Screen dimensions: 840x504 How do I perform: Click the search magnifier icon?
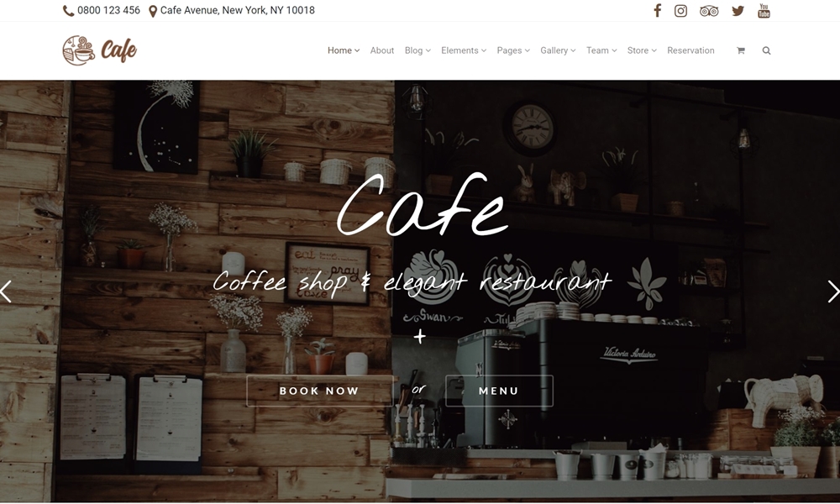tap(766, 50)
